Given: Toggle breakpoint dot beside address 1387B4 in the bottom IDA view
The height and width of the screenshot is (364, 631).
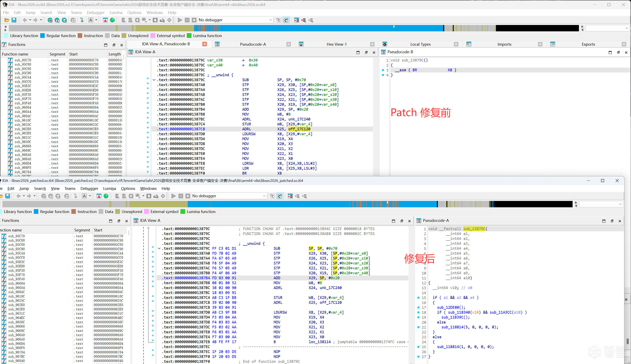Looking at the screenshot, I should click(x=153, y=277).
